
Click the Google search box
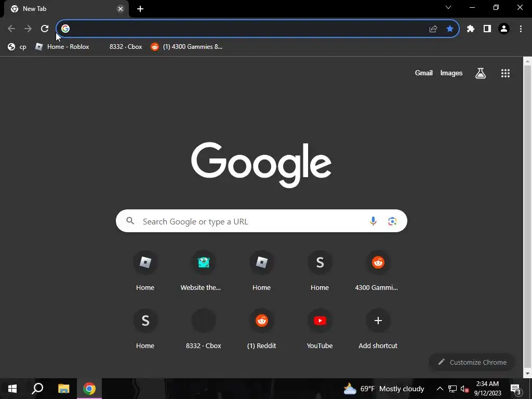click(261, 221)
